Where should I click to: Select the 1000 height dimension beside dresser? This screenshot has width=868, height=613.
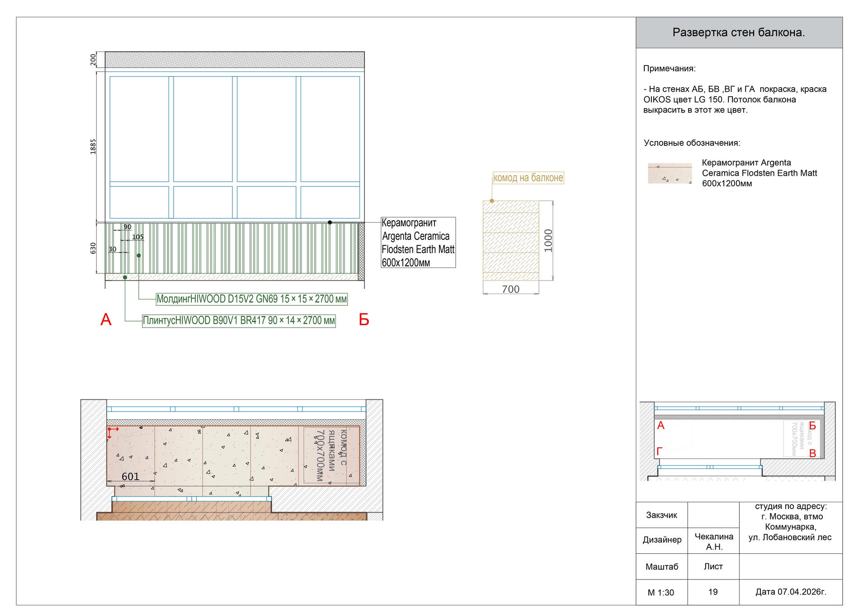pos(548,241)
